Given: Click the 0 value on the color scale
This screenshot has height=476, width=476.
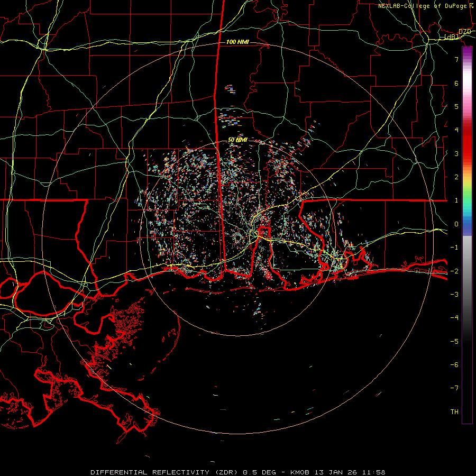Looking at the screenshot, I should click(x=456, y=224).
